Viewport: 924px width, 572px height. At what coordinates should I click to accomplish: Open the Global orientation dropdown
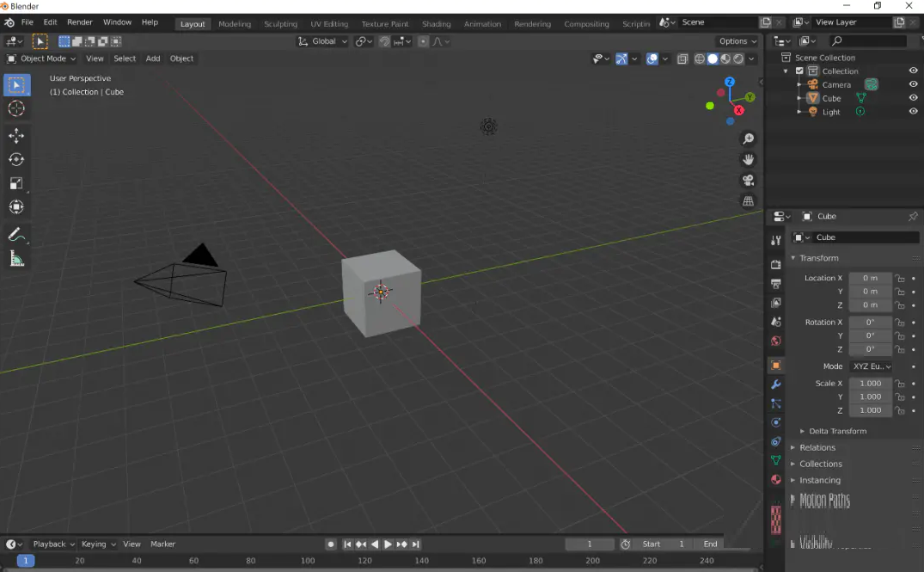click(323, 41)
